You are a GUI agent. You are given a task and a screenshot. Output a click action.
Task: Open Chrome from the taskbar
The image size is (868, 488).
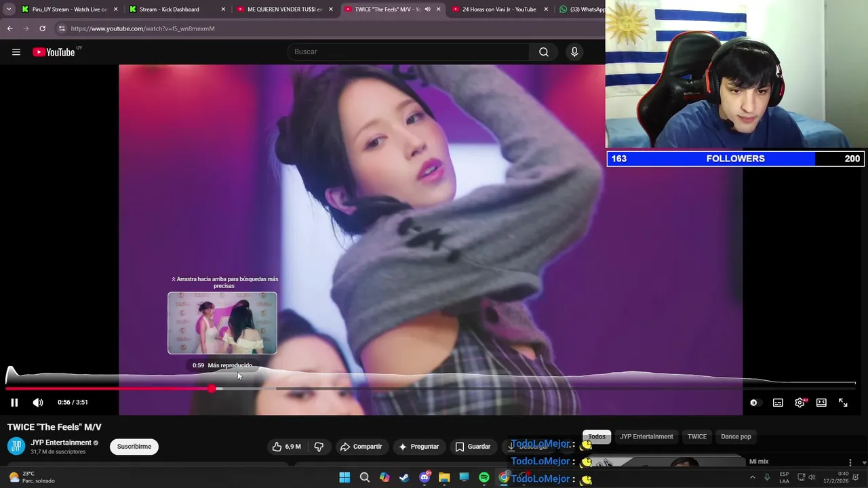504,478
